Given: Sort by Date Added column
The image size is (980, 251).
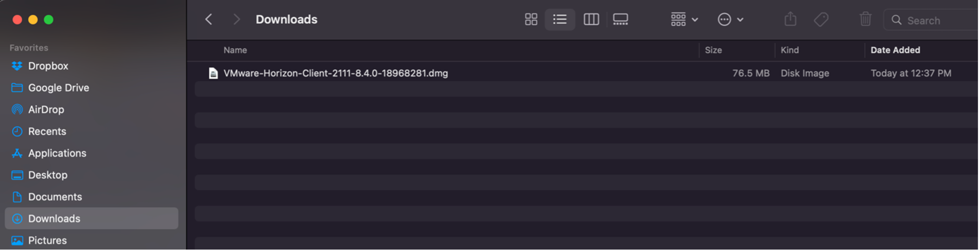Looking at the screenshot, I should click(895, 50).
